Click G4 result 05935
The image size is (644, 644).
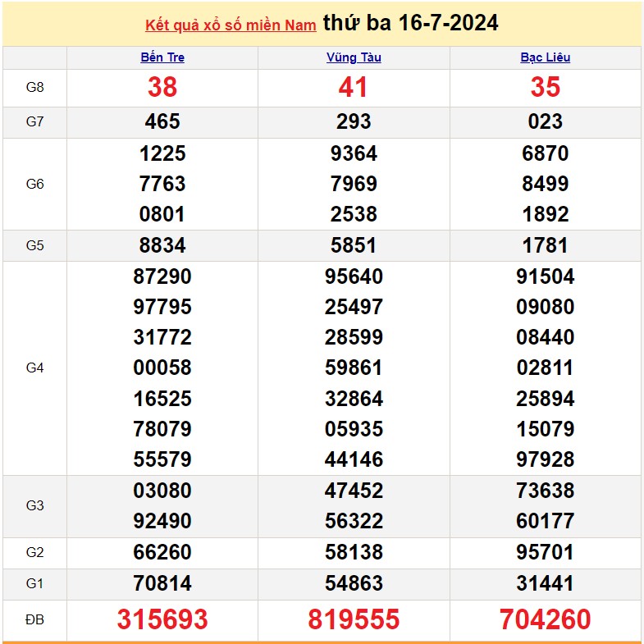pos(354,429)
